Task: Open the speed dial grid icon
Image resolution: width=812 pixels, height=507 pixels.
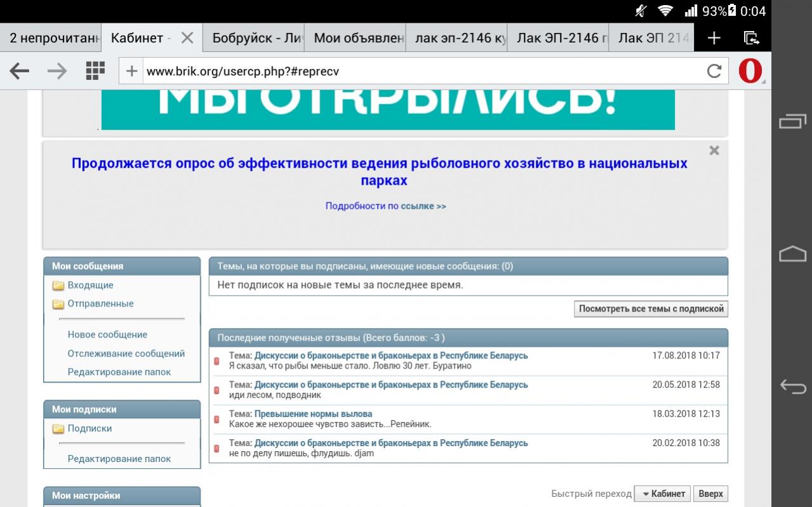Action: tap(95, 71)
